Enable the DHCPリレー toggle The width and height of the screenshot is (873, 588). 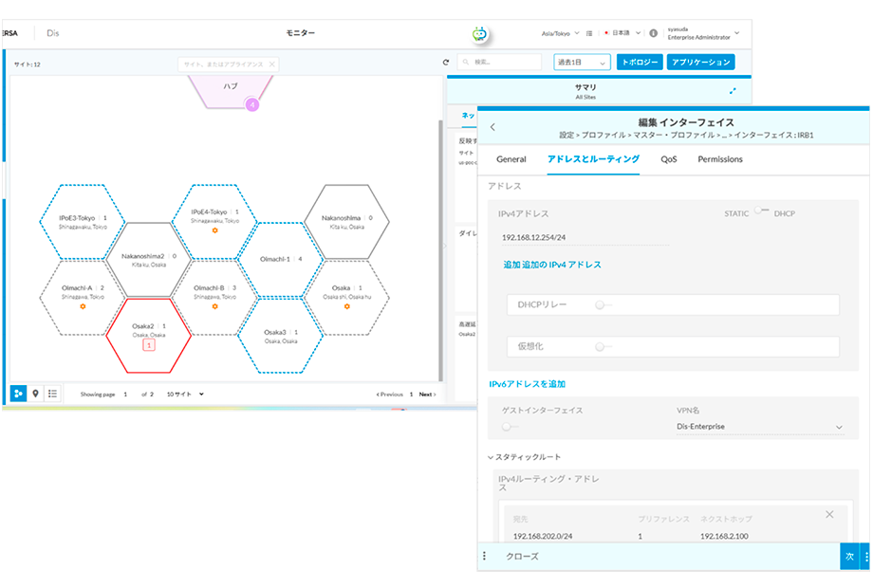[601, 304]
